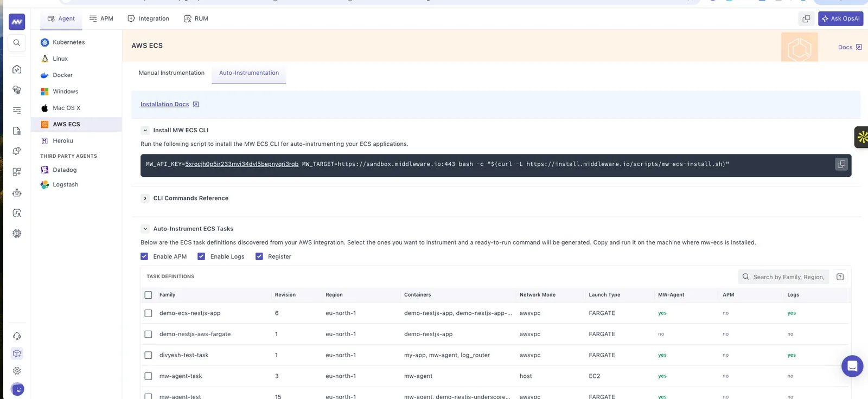Click the help icon next to task search
868x399 pixels.
840,277
